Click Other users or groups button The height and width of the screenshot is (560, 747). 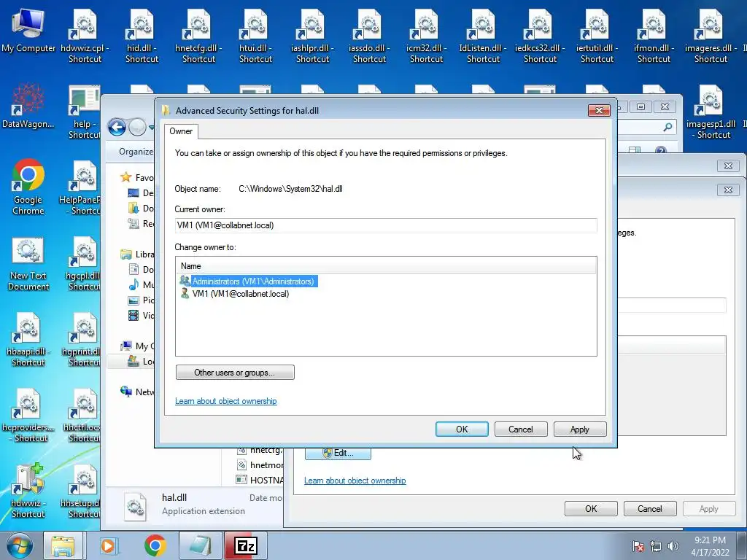[x=235, y=373]
